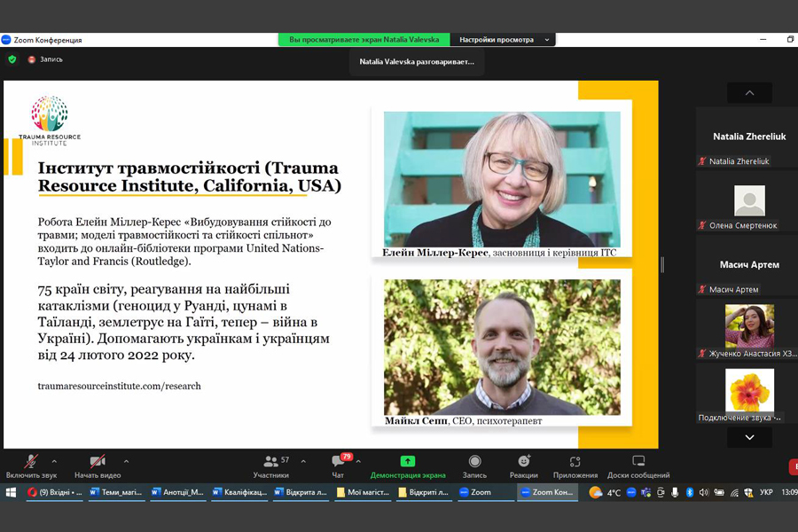
Task: Click red leave button at toolbar edge
Action: 794,467
